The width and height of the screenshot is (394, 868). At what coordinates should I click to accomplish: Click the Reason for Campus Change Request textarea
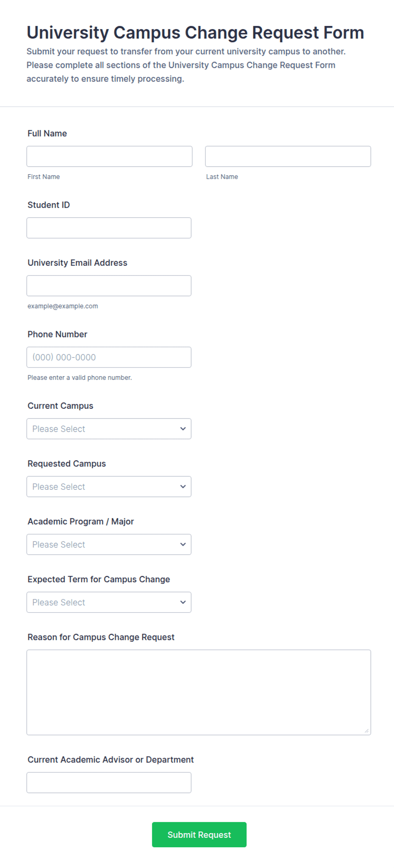(199, 692)
